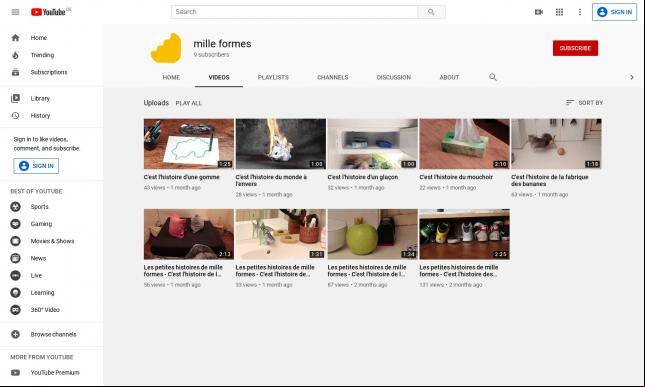Open the C'est l'histoire d'une gomme thumbnail
This screenshot has width=645, height=387.
coord(189,144)
